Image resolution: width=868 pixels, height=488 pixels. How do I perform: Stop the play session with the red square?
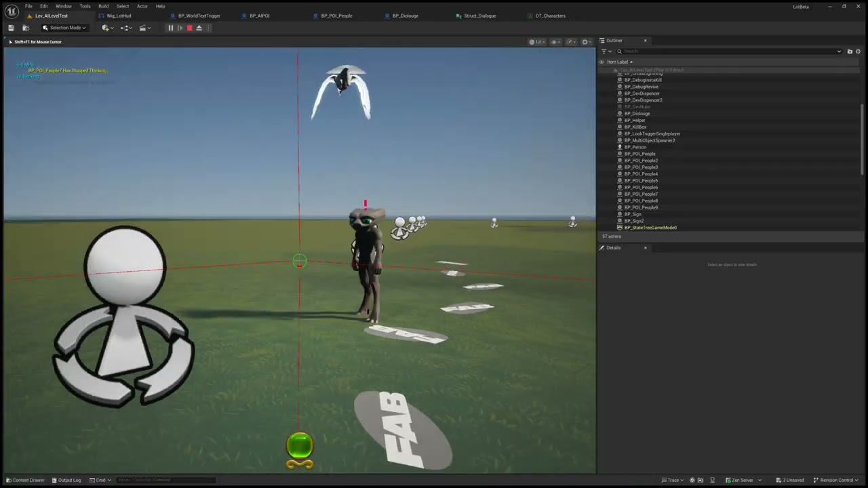(189, 28)
